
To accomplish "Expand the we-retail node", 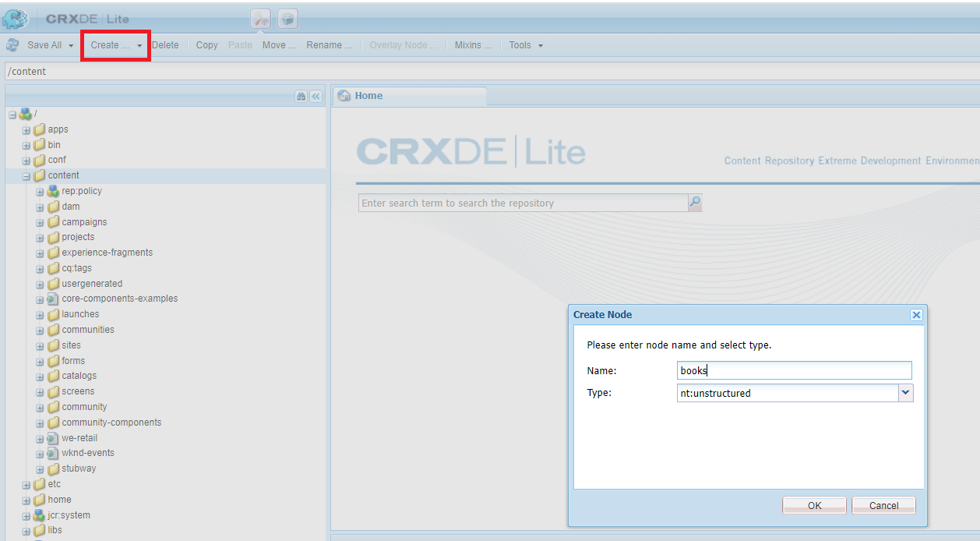I will click(x=40, y=439).
